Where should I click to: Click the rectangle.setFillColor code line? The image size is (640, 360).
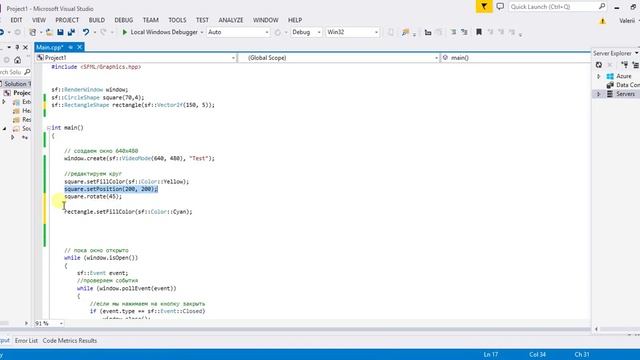[128, 212]
